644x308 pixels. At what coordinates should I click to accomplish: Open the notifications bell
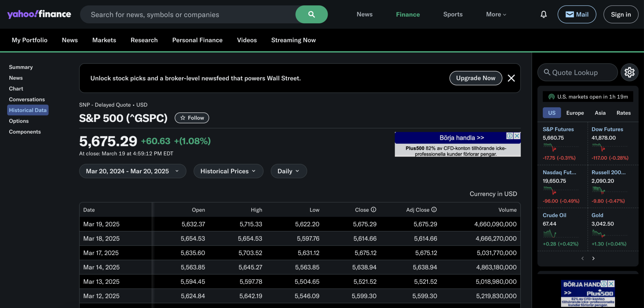[x=544, y=14]
